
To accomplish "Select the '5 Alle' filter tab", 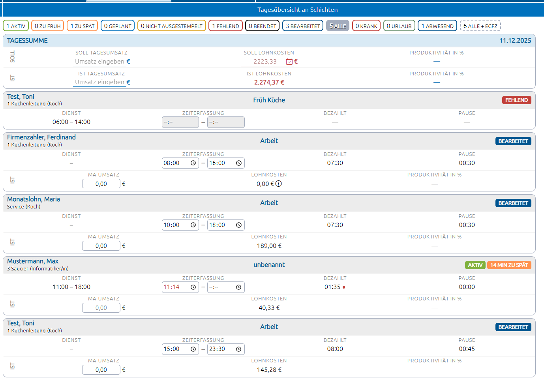I will (338, 26).
